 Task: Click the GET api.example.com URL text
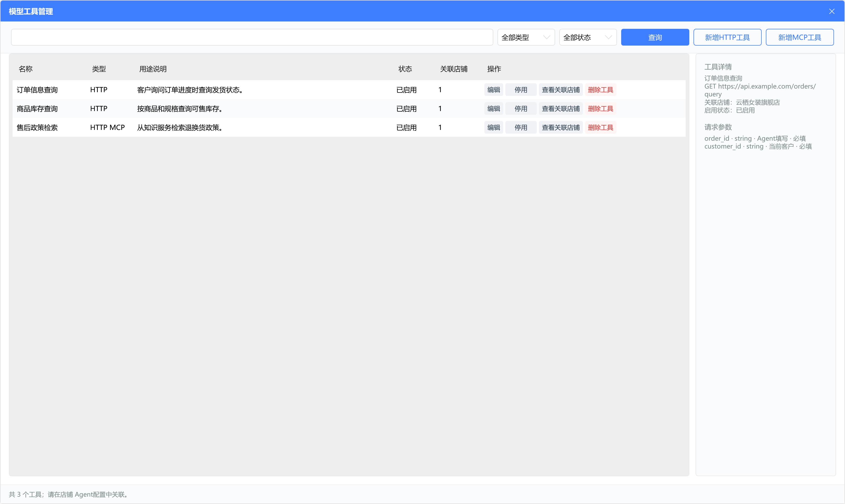coord(760,90)
